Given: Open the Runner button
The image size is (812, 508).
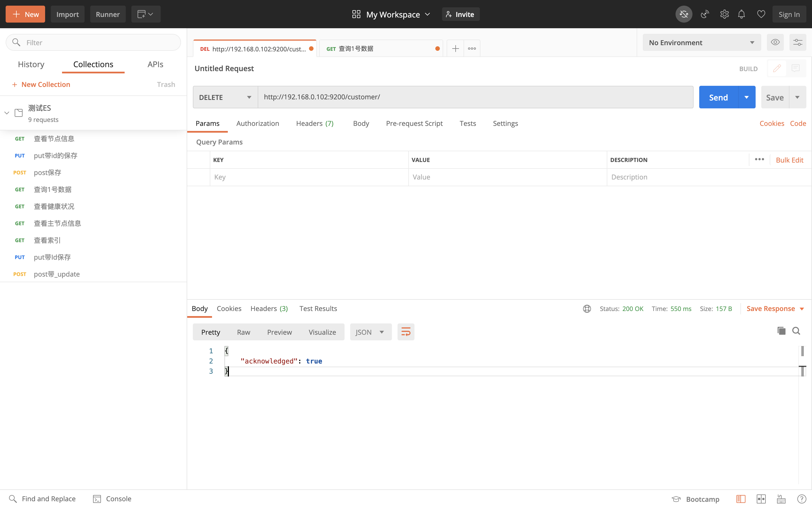Looking at the screenshot, I should coord(108,14).
